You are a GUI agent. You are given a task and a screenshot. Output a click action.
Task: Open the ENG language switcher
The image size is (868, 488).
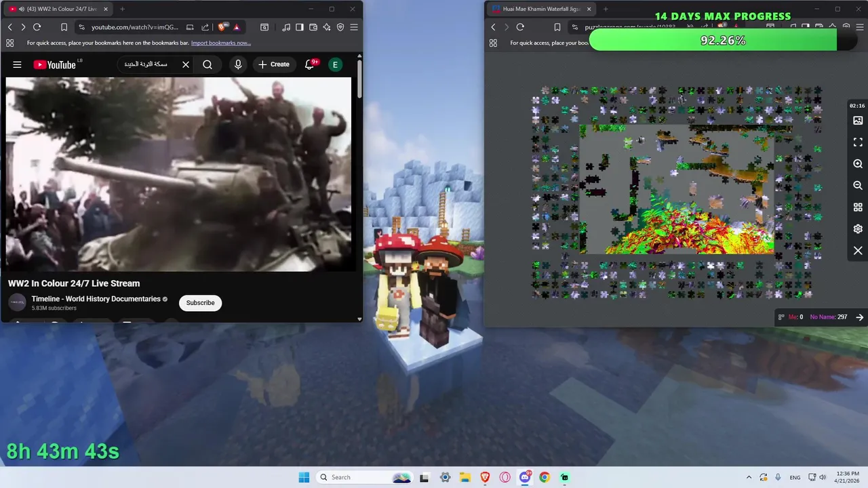tap(795, 477)
